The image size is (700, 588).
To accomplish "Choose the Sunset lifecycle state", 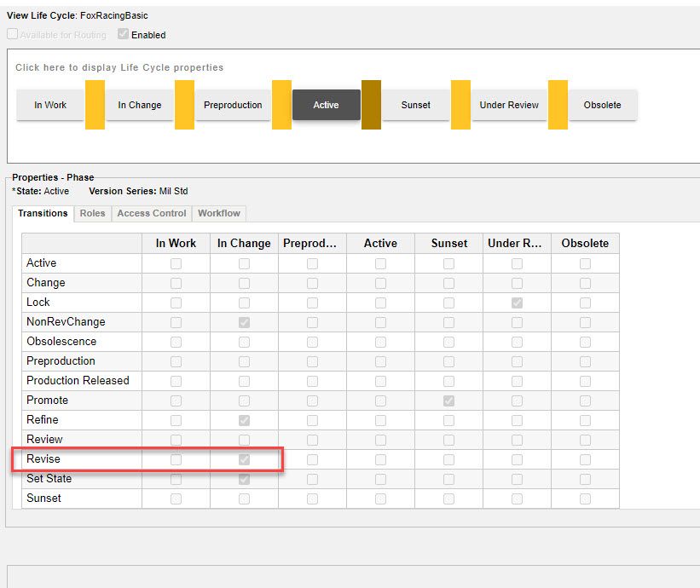I will 415,105.
